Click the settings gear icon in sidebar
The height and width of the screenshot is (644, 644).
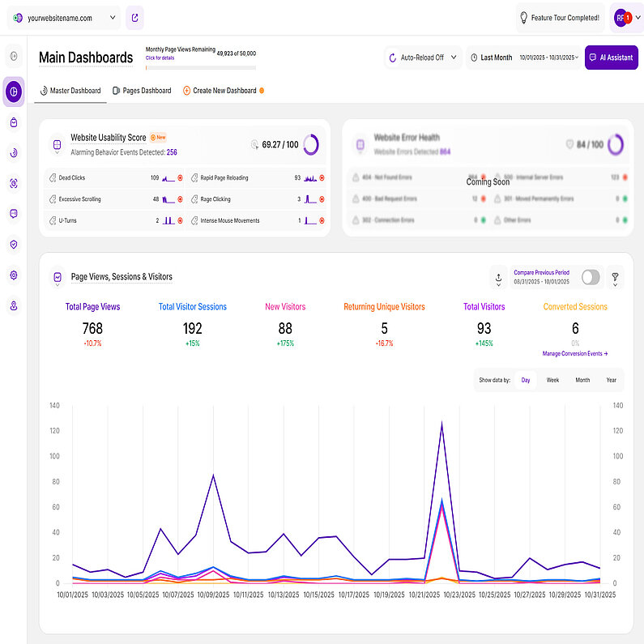[14, 275]
